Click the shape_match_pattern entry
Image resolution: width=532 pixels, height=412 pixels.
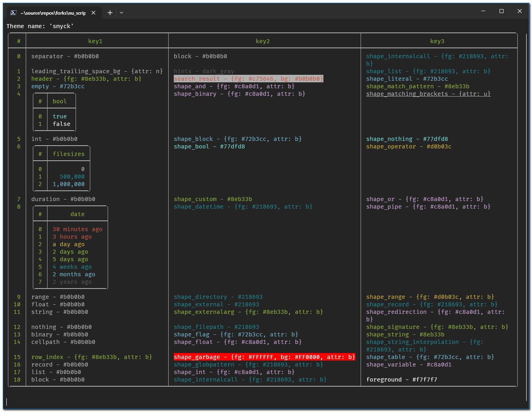click(x=418, y=86)
